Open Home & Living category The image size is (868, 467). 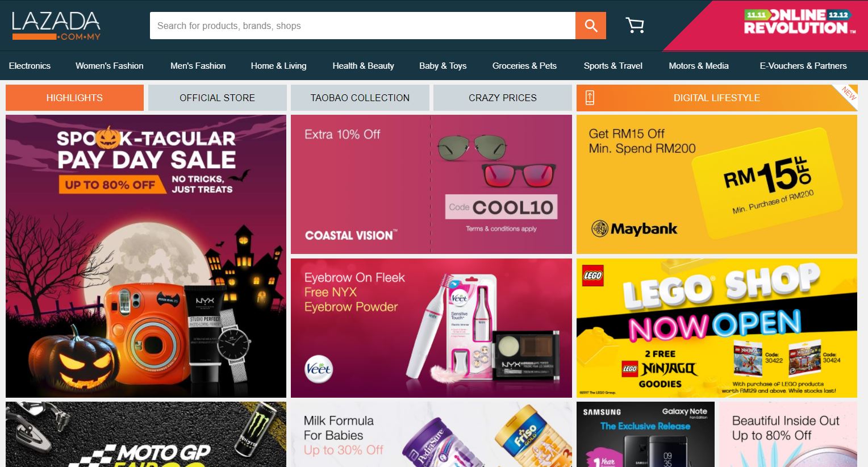pos(278,66)
